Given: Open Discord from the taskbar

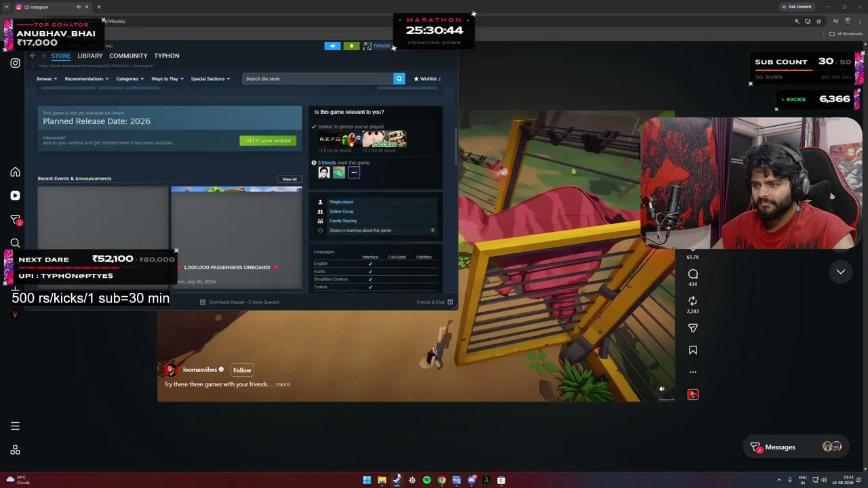Looking at the screenshot, I should [471, 480].
